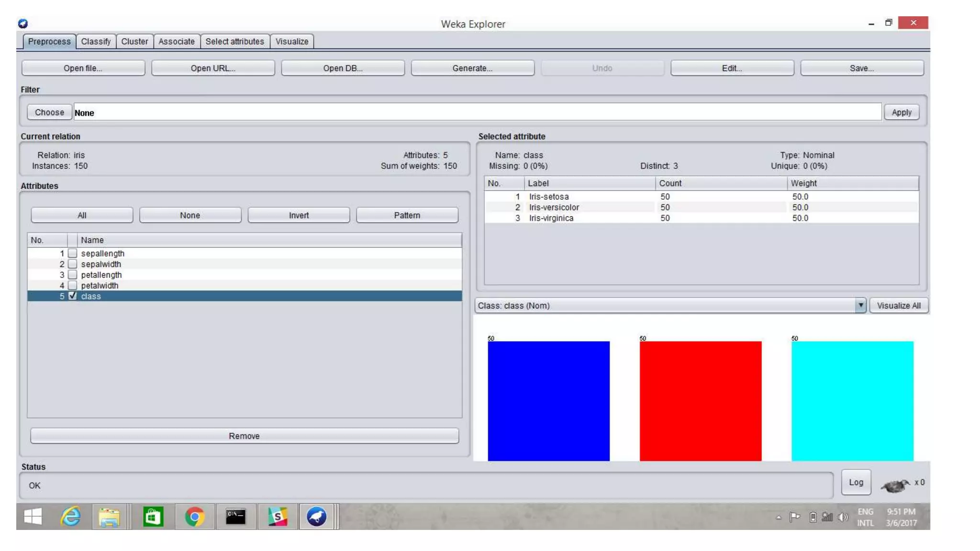Uncheck the class attribute checkbox
Screen dimensions: 980x551
[x=72, y=296]
